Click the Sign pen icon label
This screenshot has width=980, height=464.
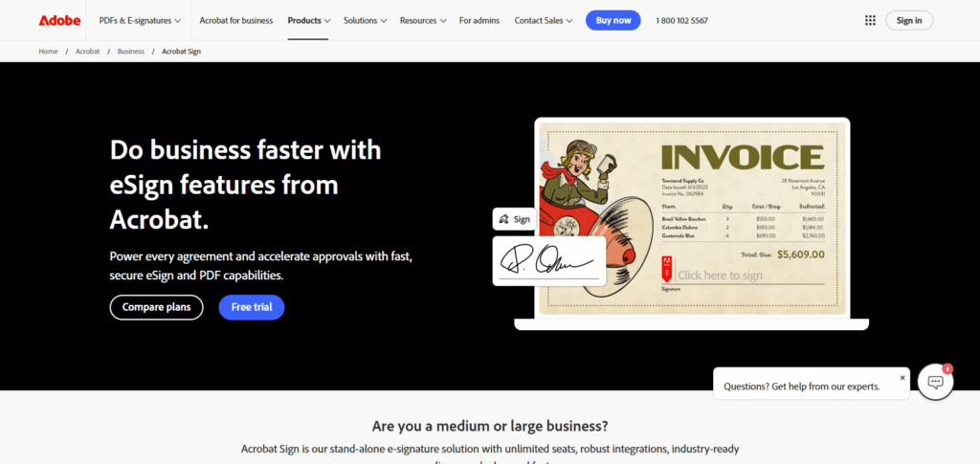514,219
